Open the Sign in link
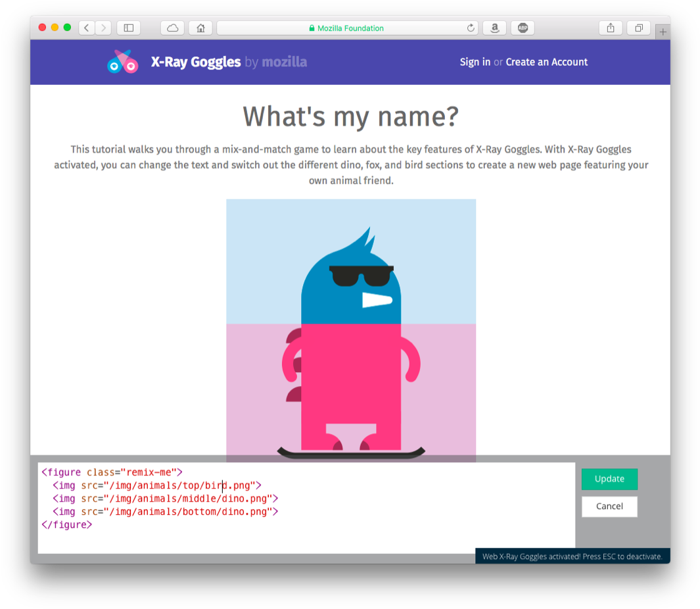 pyautogui.click(x=475, y=62)
